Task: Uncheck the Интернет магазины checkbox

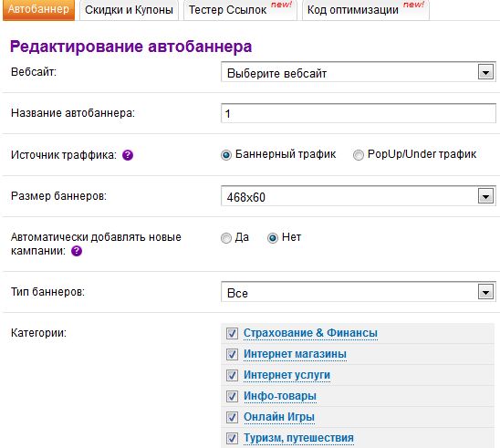Action: [232, 354]
